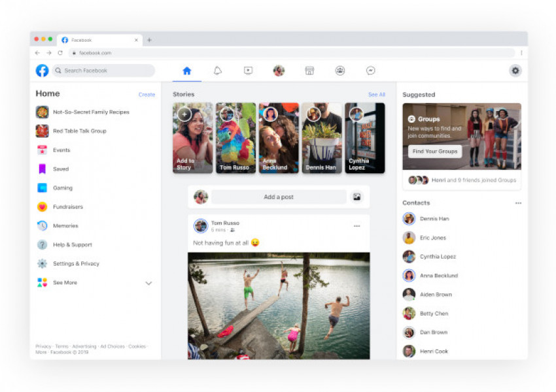Screen dimensions: 556x392
Task: Open Tom Russo's post options menu
Action: coord(356,226)
